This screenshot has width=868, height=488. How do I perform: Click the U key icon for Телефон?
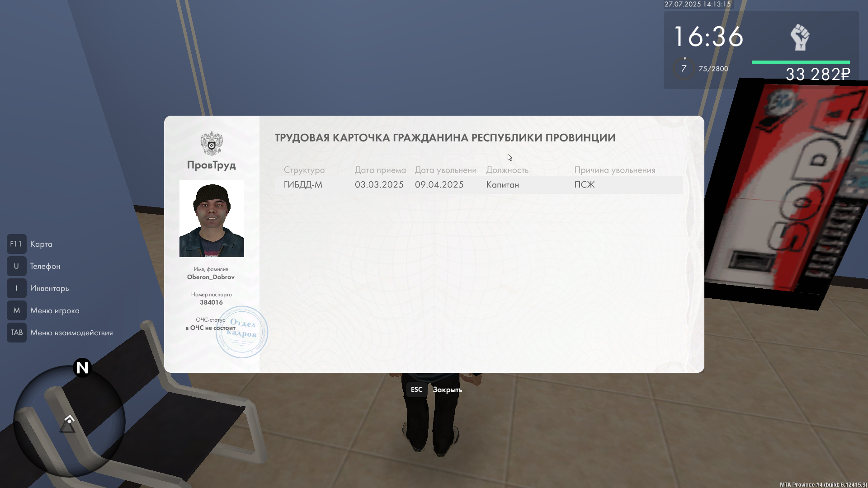(16, 266)
